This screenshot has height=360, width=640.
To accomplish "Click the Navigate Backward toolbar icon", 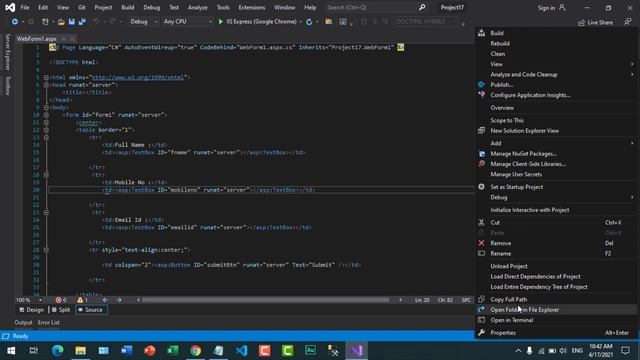I will click(x=15, y=22).
